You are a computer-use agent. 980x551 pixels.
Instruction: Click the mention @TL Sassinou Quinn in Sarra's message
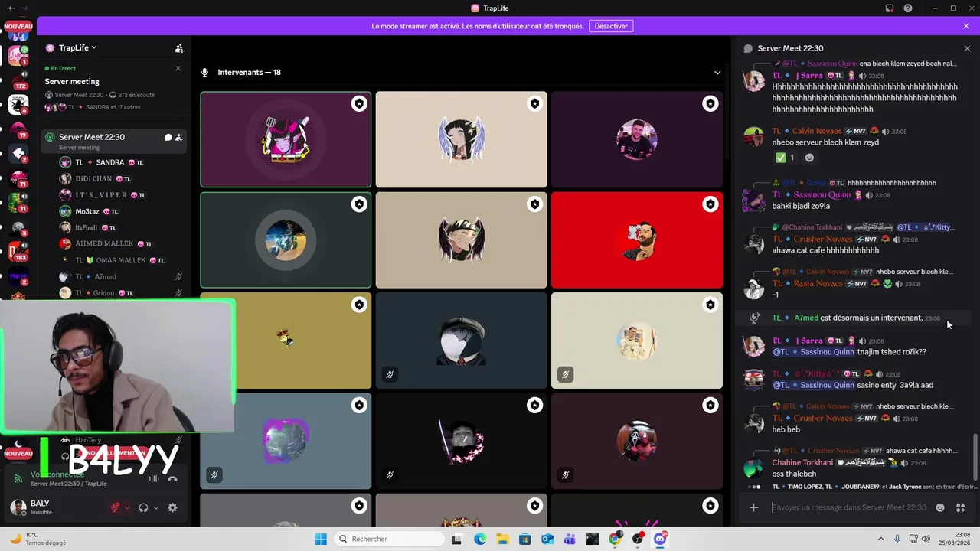tap(813, 352)
